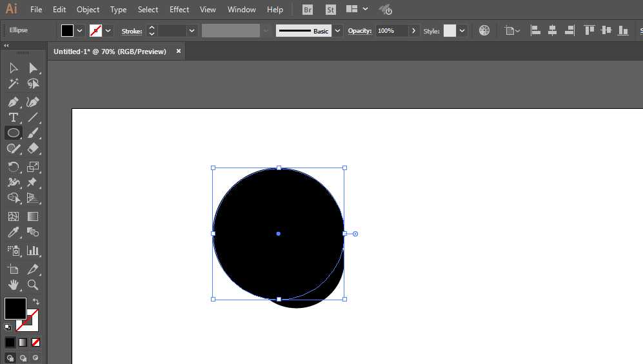Viewport: 643px width, 364px height.
Task: Click the Horizontal Align Center icon
Action: (x=552, y=30)
